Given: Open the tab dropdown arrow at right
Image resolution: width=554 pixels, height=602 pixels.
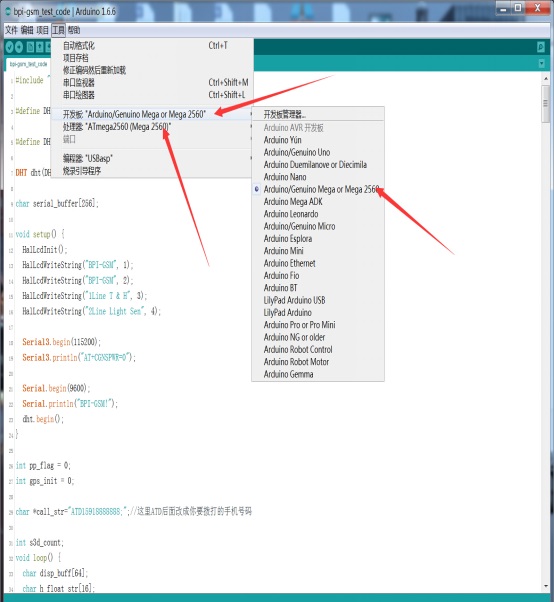Looking at the screenshot, I should coord(541,63).
